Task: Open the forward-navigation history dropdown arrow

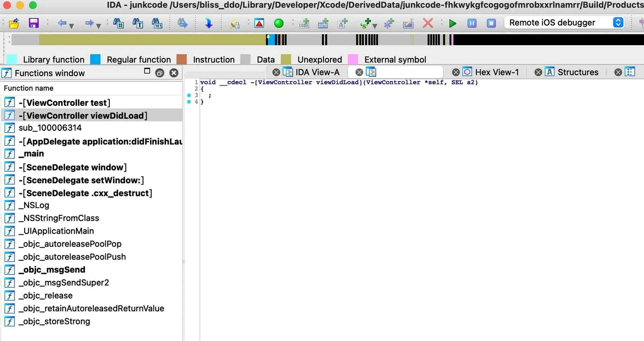Action: coord(99,26)
